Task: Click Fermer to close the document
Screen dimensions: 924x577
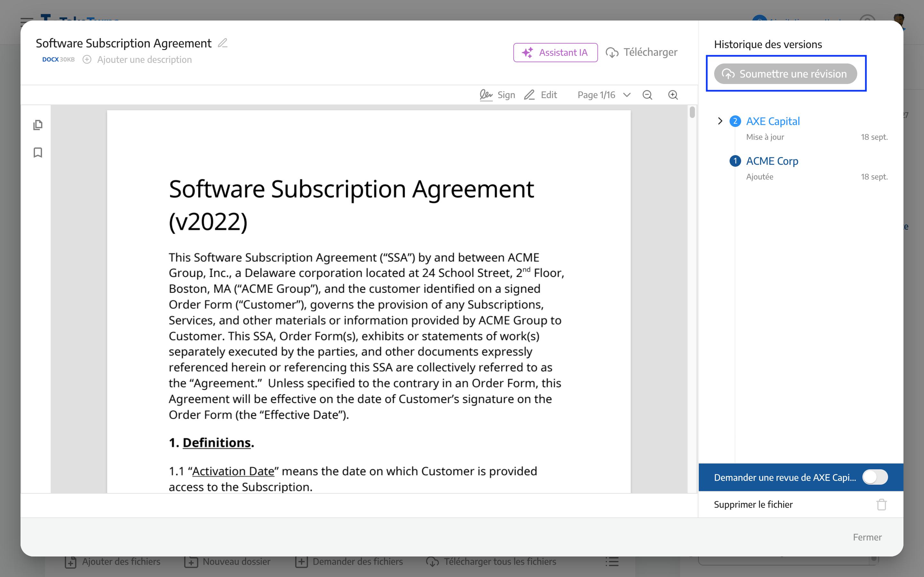Action: coord(867,537)
